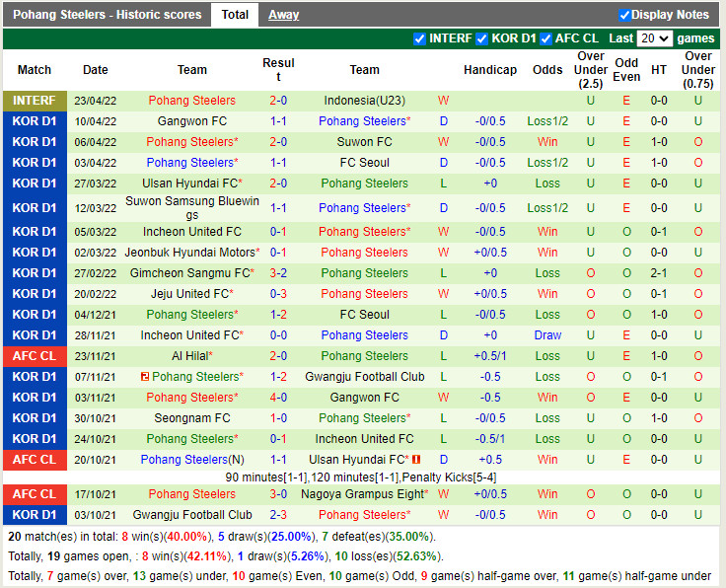Viewport: 726px width, 588px height.
Task: Click Loss1/2 odds on 03/04/22 row
Action: 547,163
